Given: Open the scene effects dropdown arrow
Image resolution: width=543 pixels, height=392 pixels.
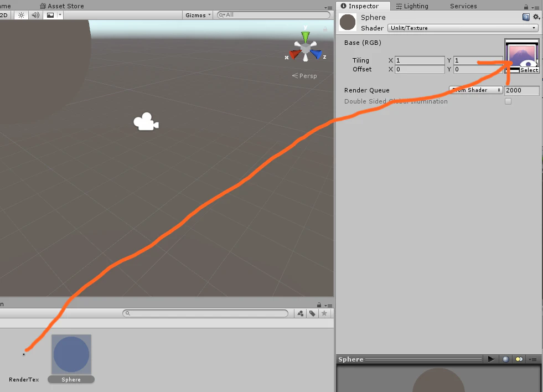Looking at the screenshot, I should pos(60,16).
